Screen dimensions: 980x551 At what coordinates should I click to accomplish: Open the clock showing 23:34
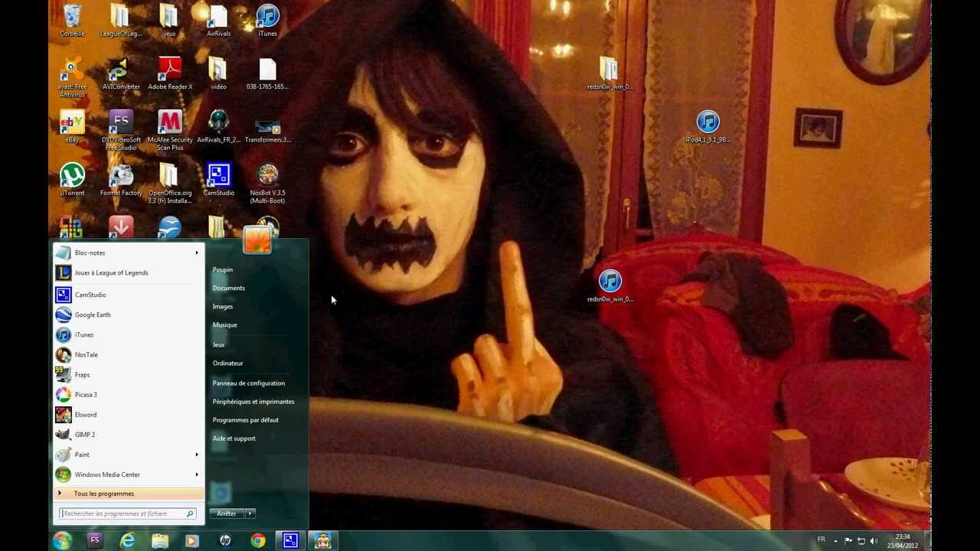click(x=903, y=541)
